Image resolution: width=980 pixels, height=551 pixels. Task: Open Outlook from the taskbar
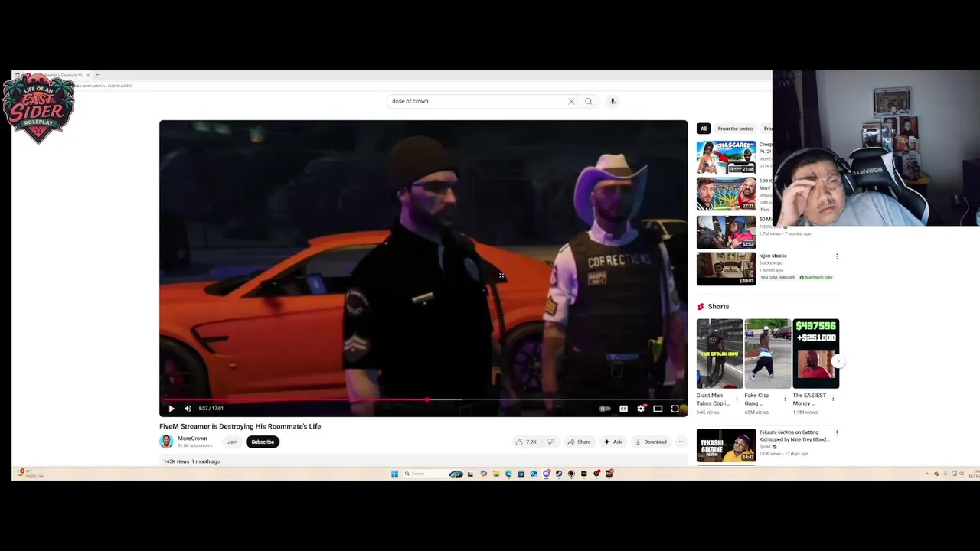(534, 474)
